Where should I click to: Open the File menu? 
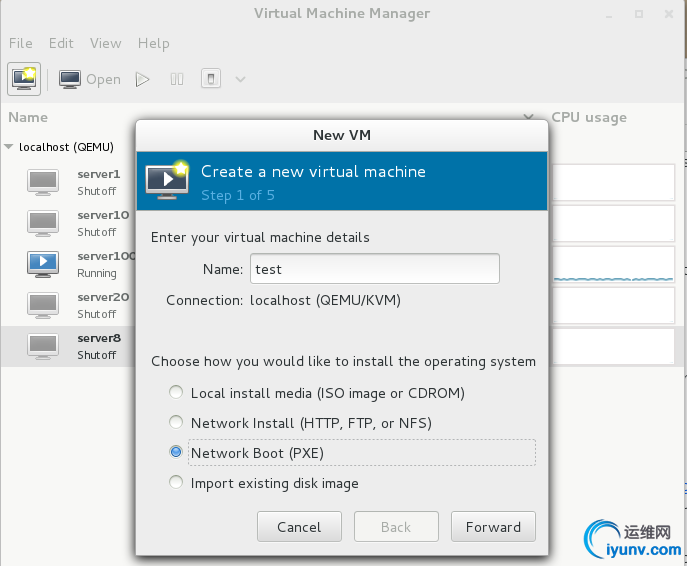coord(21,43)
